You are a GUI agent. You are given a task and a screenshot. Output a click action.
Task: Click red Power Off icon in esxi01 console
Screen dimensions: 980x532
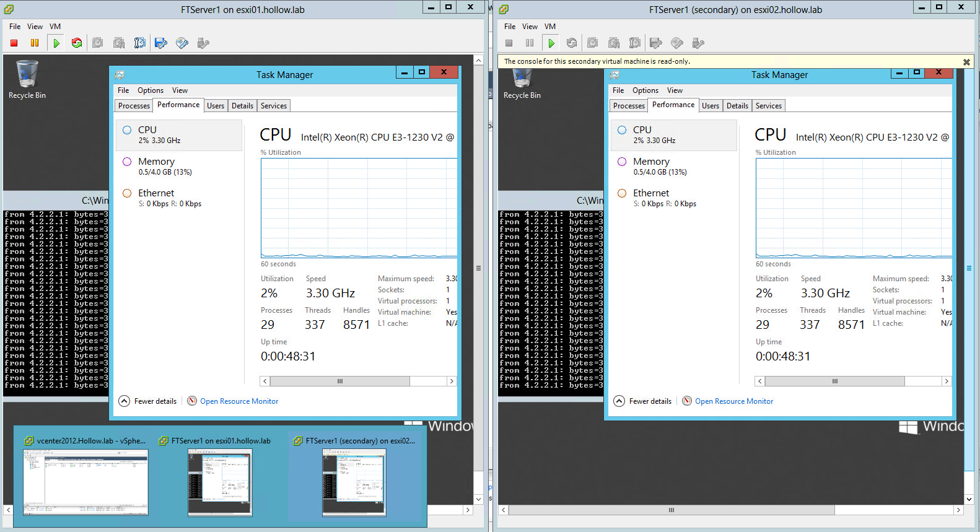(14, 43)
